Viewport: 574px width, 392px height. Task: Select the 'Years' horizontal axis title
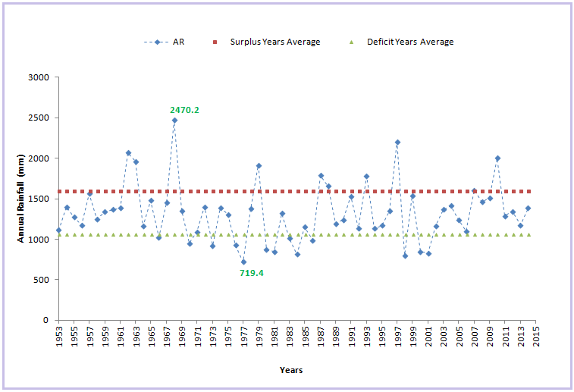(290, 370)
